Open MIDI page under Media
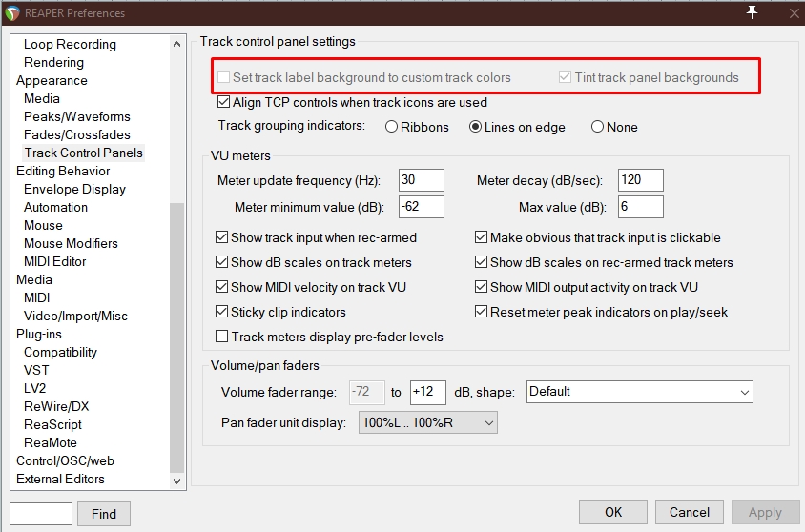The image size is (805, 532). [36, 297]
